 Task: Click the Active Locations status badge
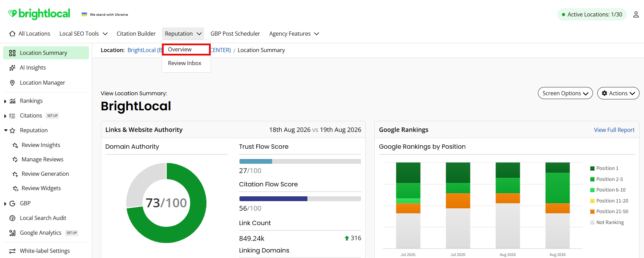[592, 14]
